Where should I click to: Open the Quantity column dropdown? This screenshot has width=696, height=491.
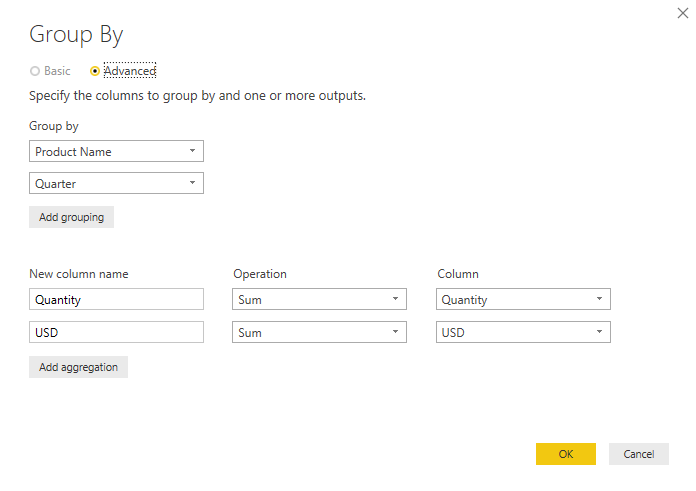click(523, 300)
